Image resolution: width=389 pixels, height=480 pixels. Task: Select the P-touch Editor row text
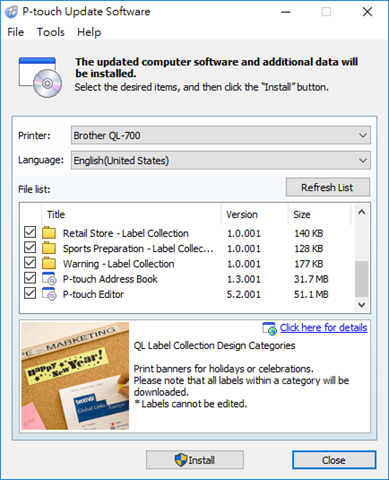coord(93,294)
